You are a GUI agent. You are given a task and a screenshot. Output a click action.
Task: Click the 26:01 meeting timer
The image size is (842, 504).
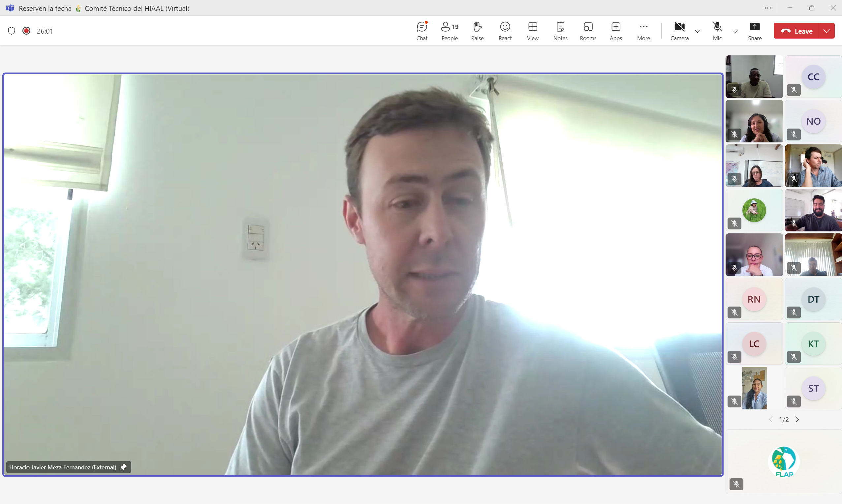pos(45,31)
